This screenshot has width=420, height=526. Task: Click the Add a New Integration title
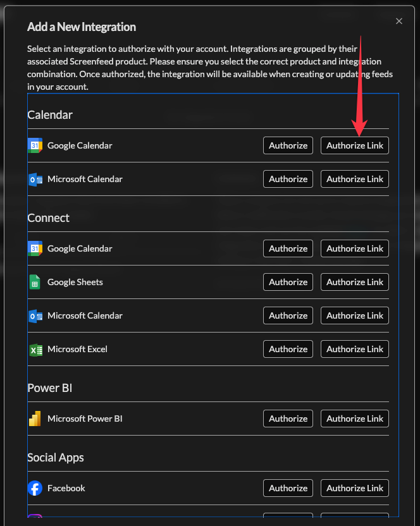(82, 27)
